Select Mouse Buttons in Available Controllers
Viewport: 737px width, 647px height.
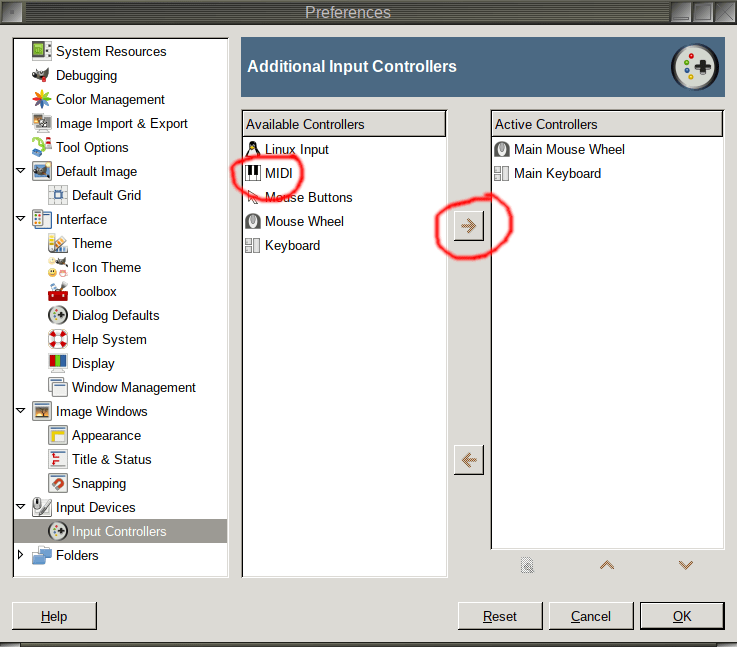[345, 197]
